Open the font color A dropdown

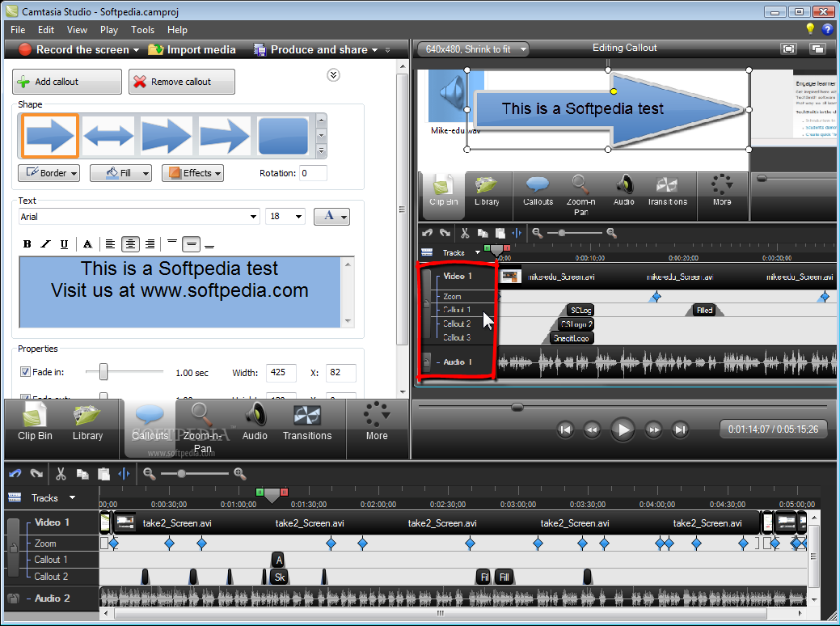[x=331, y=217]
